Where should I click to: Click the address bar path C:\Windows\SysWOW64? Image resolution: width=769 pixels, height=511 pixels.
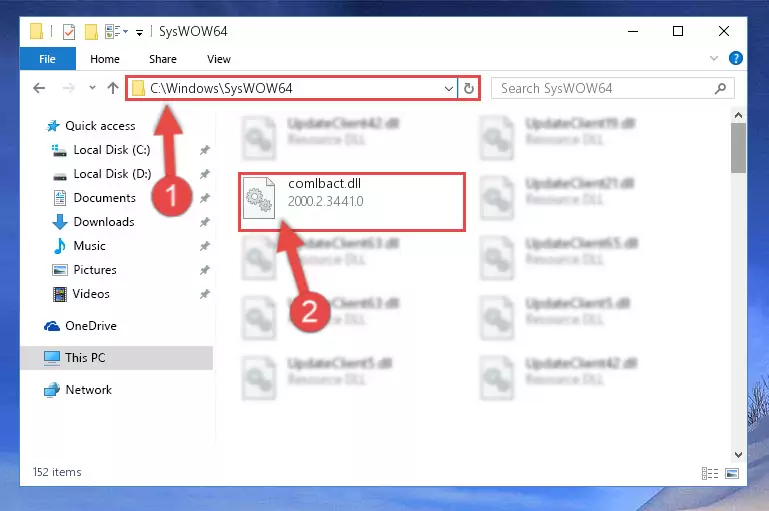coord(221,88)
